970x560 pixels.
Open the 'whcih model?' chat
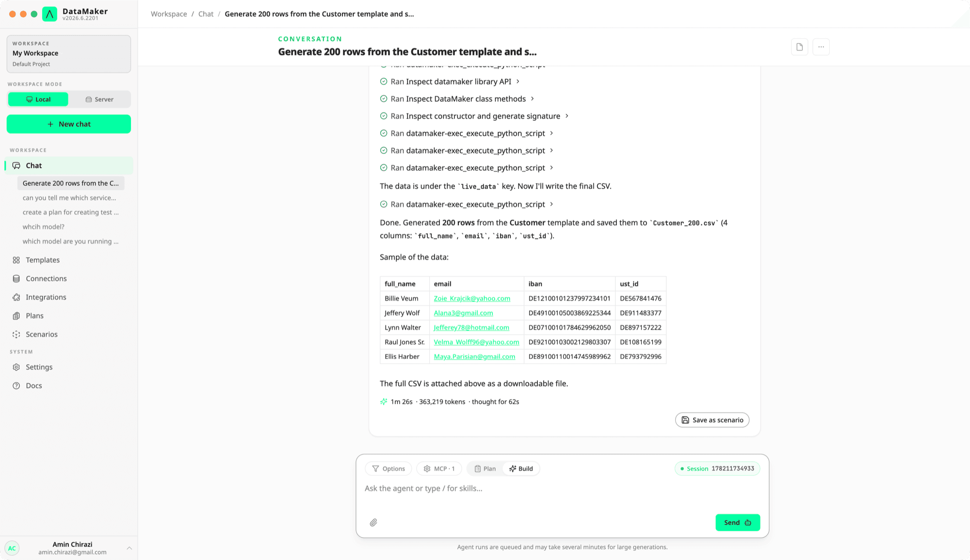(44, 227)
